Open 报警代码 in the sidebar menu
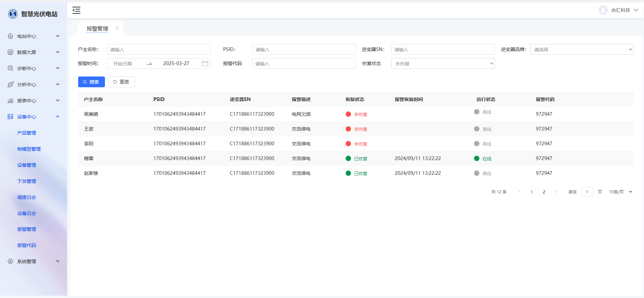This screenshot has height=298, width=644. point(26,245)
